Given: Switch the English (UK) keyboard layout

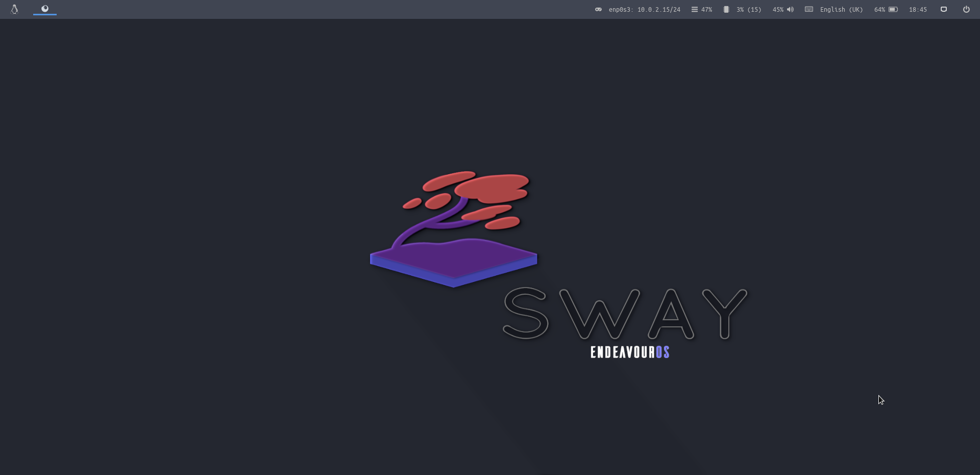Looking at the screenshot, I should click(x=841, y=10).
